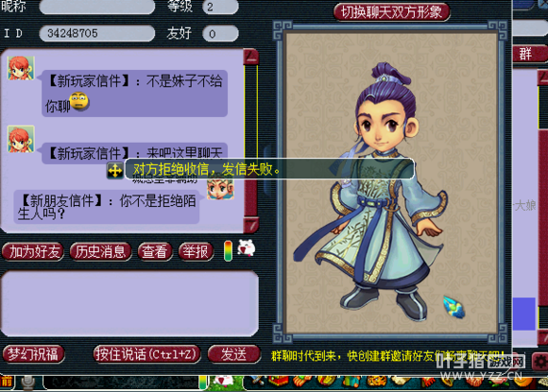Screen dimensions: 548x392
Task: Open the white pet emoticon picker
Action: [x=247, y=248]
